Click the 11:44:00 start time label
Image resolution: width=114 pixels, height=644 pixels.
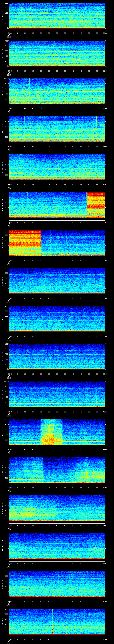coord(9,601)
